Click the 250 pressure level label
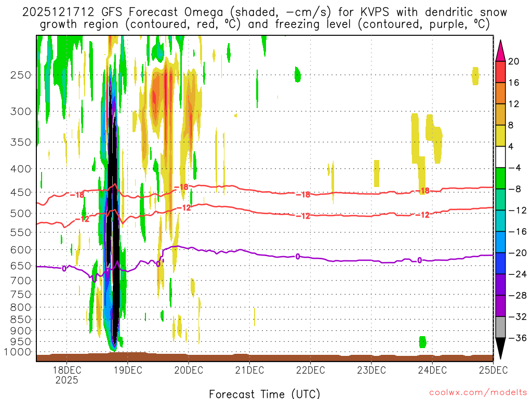The image size is (532, 399). click(x=21, y=75)
